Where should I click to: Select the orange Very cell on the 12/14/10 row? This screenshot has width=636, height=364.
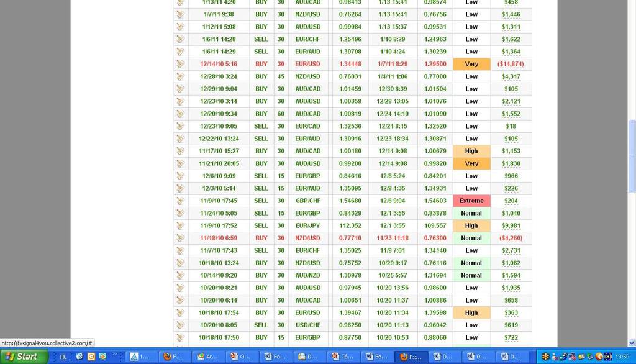click(x=471, y=64)
